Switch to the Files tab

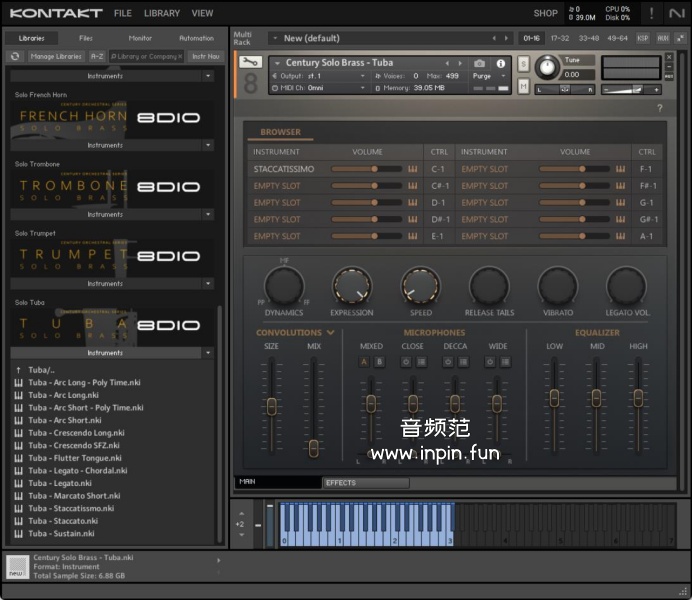(x=86, y=38)
